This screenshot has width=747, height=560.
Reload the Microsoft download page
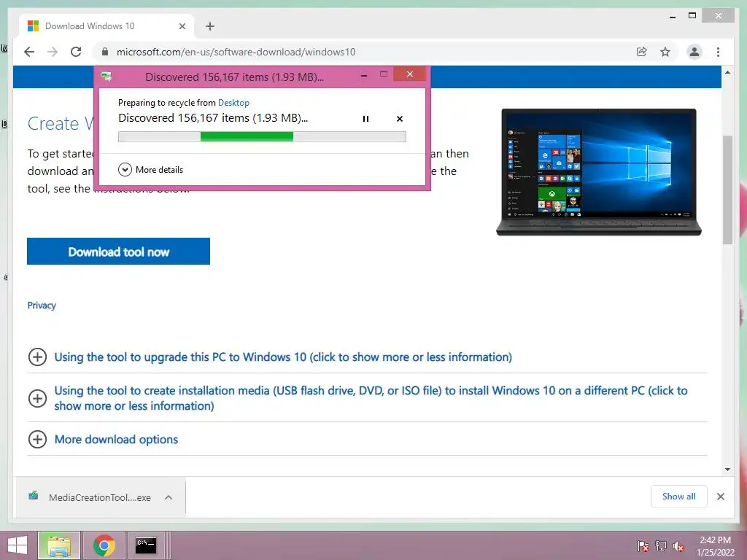click(76, 52)
